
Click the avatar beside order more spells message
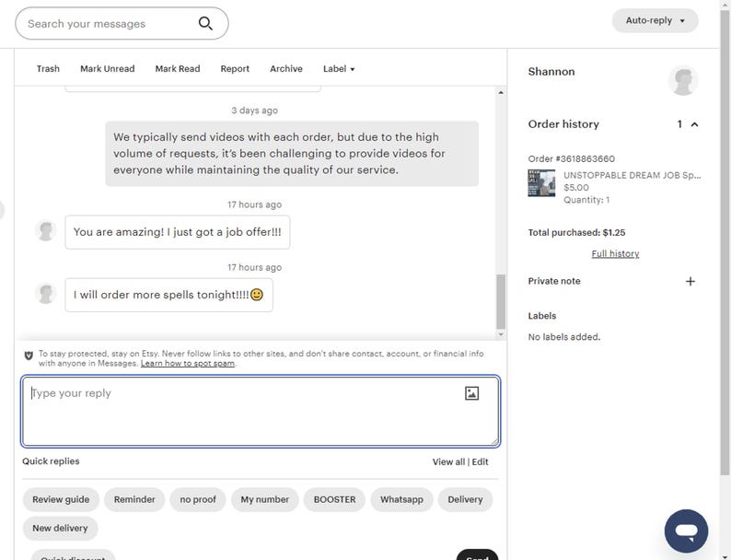(x=46, y=294)
